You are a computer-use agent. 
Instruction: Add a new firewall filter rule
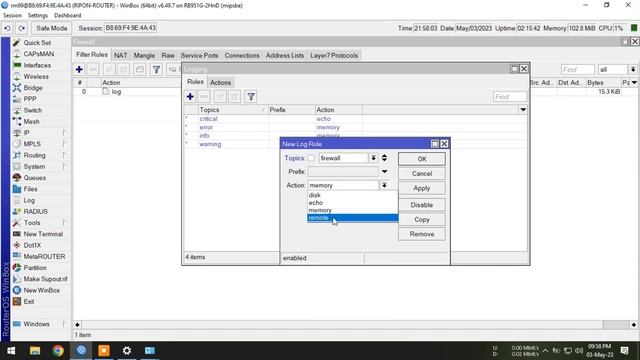(79, 69)
